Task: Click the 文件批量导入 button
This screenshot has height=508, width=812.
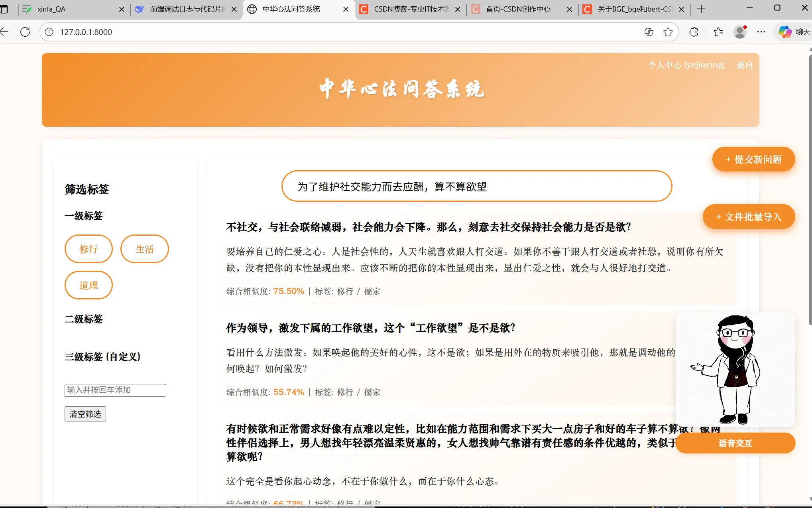Action: click(x=749, y=217)
